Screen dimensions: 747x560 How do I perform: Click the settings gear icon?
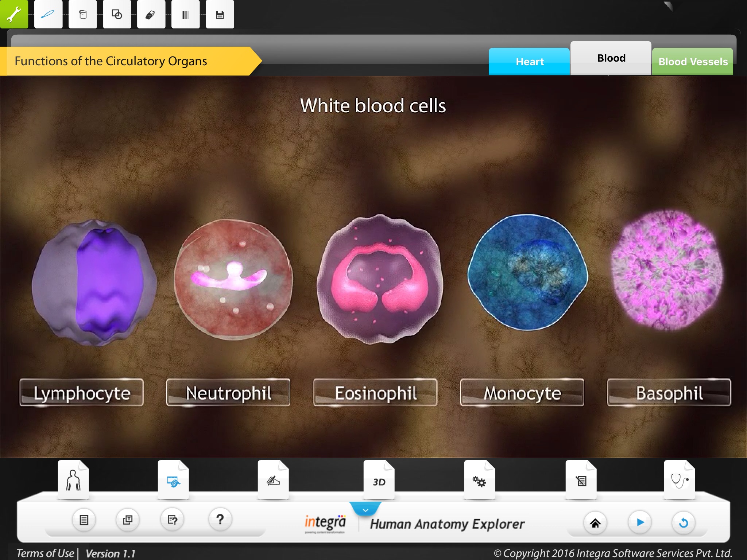pyautogui.click(x=479, y=482)
